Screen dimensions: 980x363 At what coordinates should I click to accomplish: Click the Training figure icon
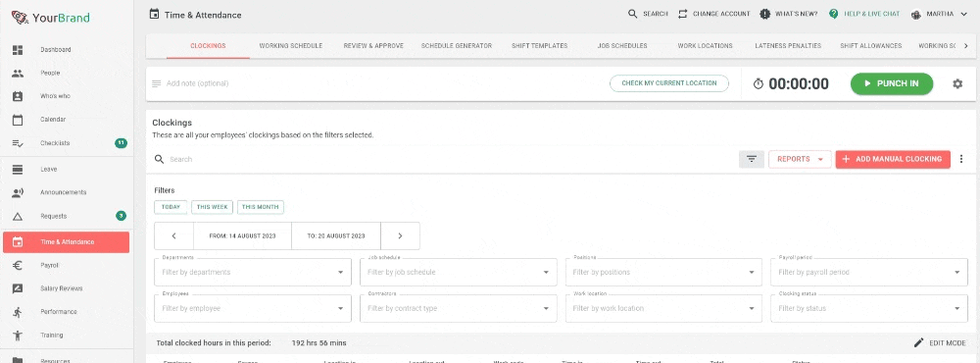click(18, 336)
